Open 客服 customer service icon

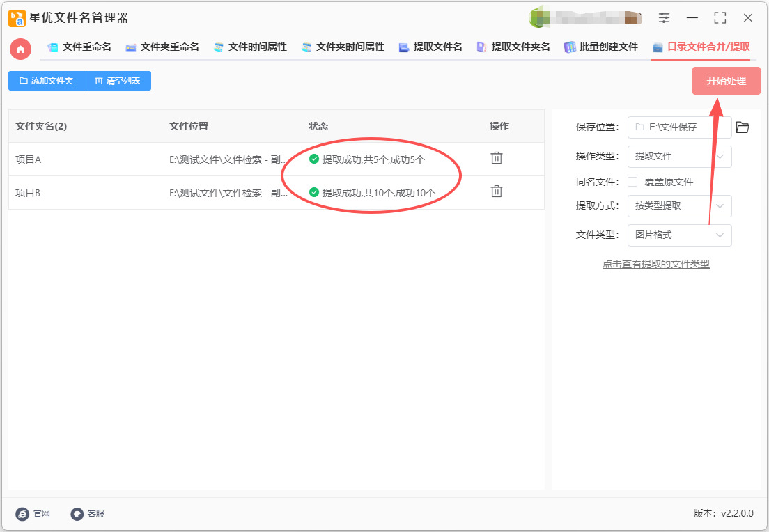pos(77,514)
